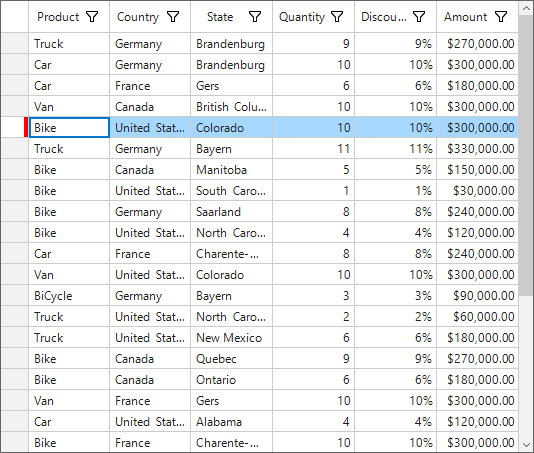The height and width of the screenshot is (453, 534).
Task: Click Car in the Alabama row
Action: (69, 422)
